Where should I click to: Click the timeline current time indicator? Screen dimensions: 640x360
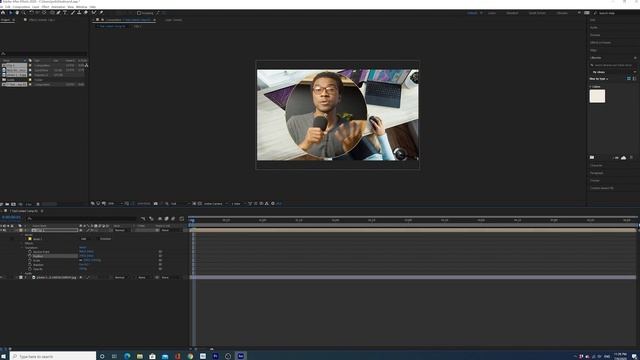[192, 220]
